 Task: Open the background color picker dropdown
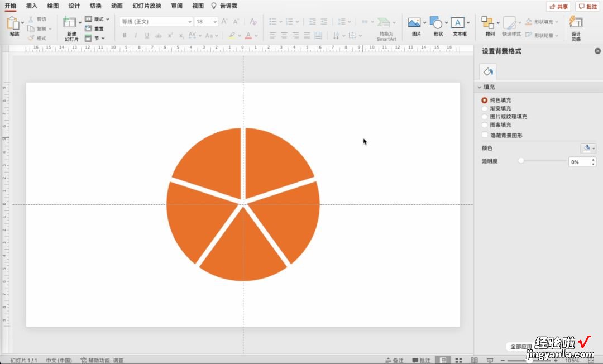pos(588,148)
